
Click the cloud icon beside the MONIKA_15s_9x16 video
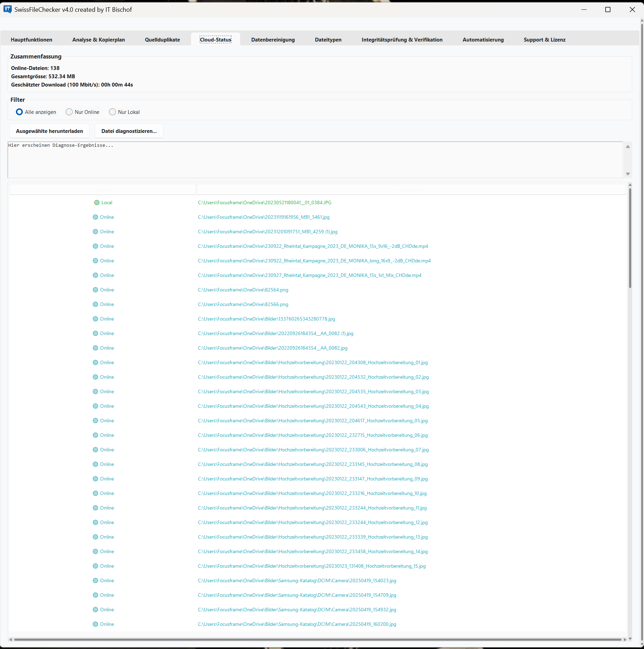click(96, 246)
